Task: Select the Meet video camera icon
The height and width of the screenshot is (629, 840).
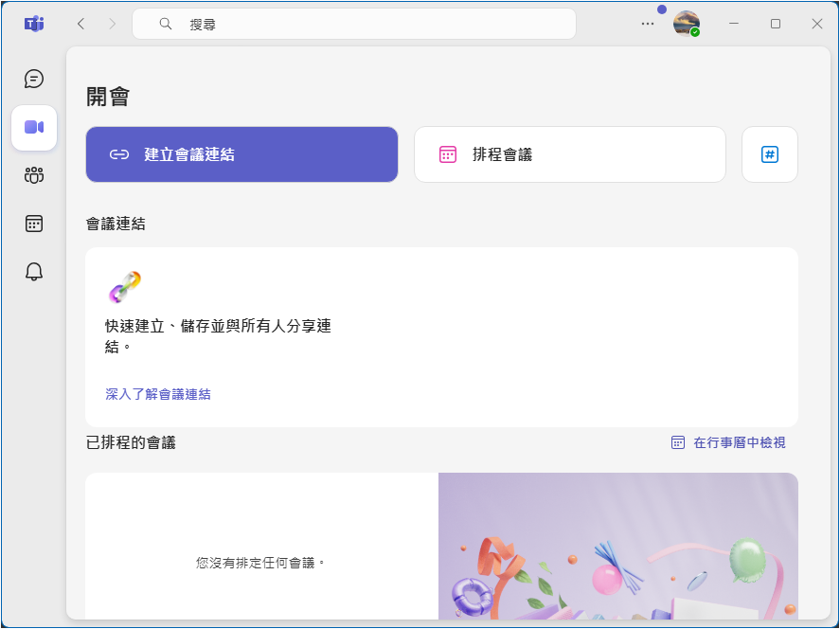Action: tap(34, 127)
